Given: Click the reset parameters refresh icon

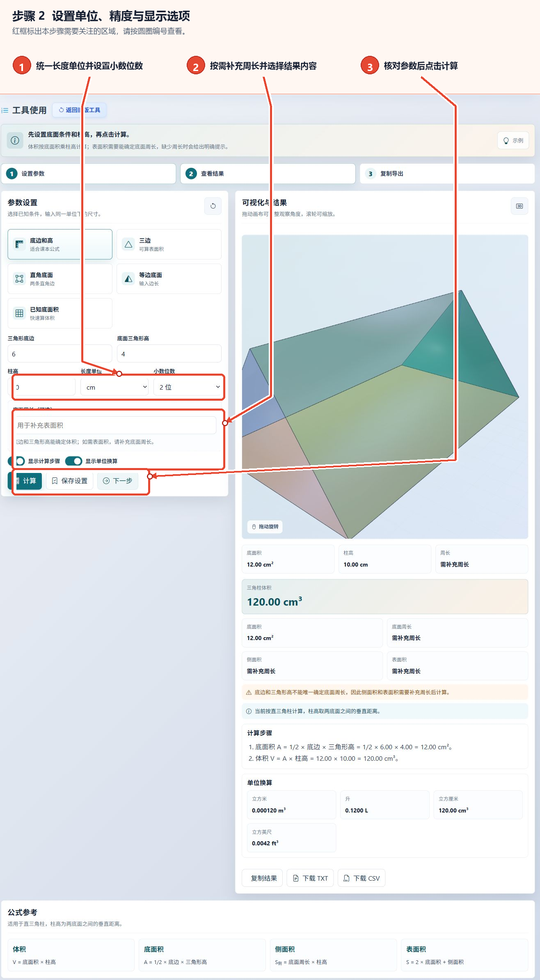Looking at the screenshot, I should pos(213,206).
